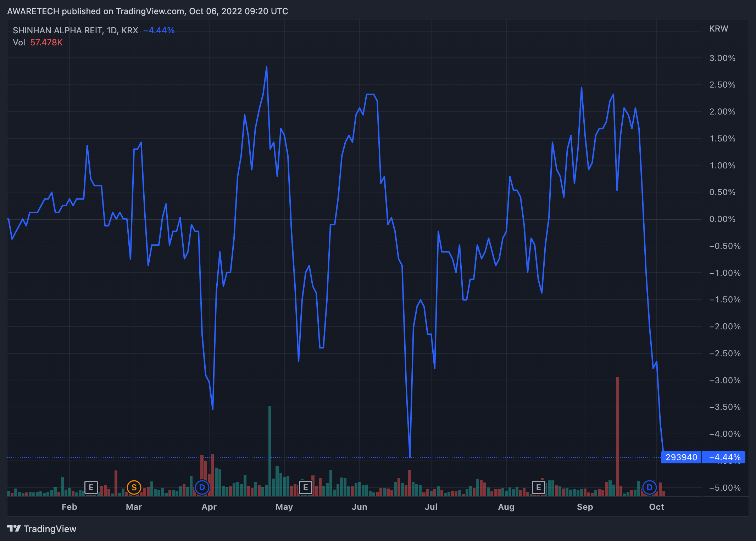Click the Vol 57.478K volume label
This screenshot has width=756, height=541.
tap(38, 43)
